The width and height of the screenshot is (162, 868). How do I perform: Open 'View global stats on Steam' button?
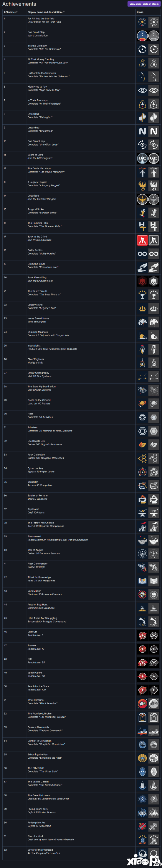pos(144,4)
